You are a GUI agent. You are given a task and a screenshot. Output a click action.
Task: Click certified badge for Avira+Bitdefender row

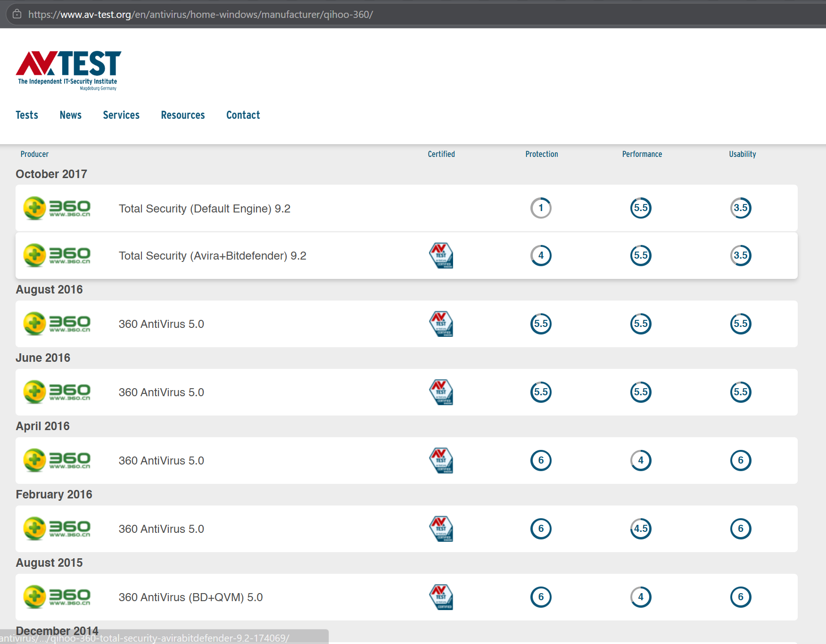(x=441, y=255)
